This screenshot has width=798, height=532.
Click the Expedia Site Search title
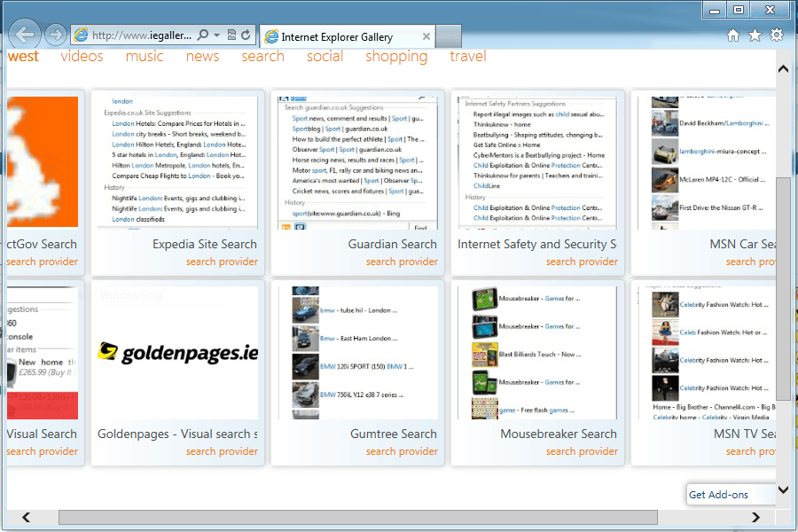coord(205,245)
